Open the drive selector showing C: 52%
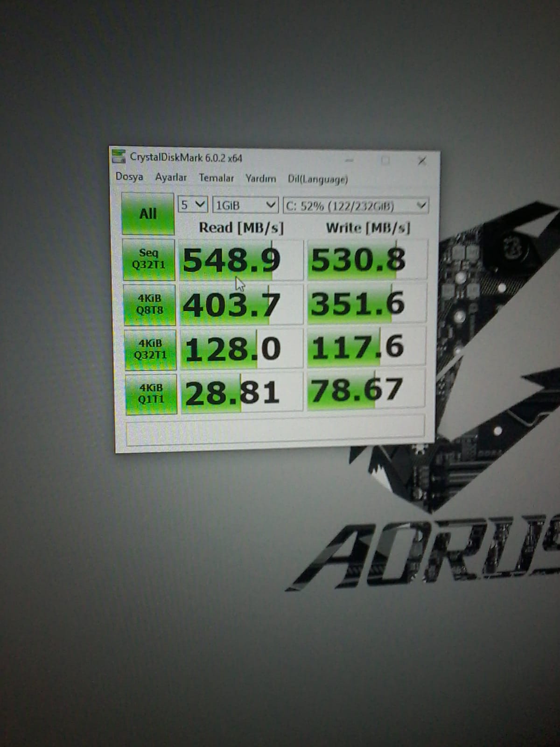The height and width of the screenshot is (747, 560). [x=356, y=206]
